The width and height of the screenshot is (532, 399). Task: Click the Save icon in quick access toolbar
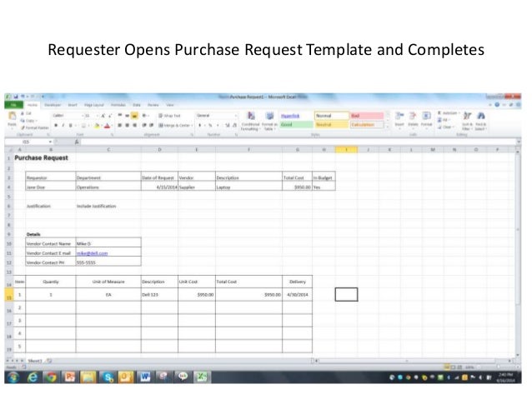pyautogui.click(x=16, y=97)
